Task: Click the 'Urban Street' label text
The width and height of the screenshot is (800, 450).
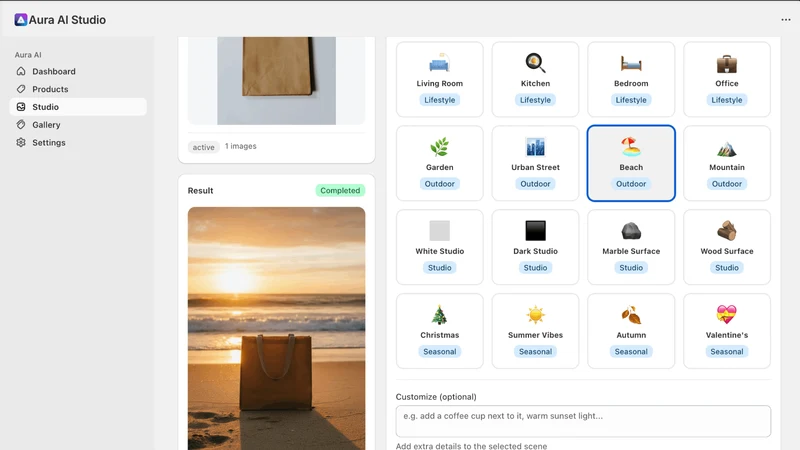Action: click(x=535, y=167)
